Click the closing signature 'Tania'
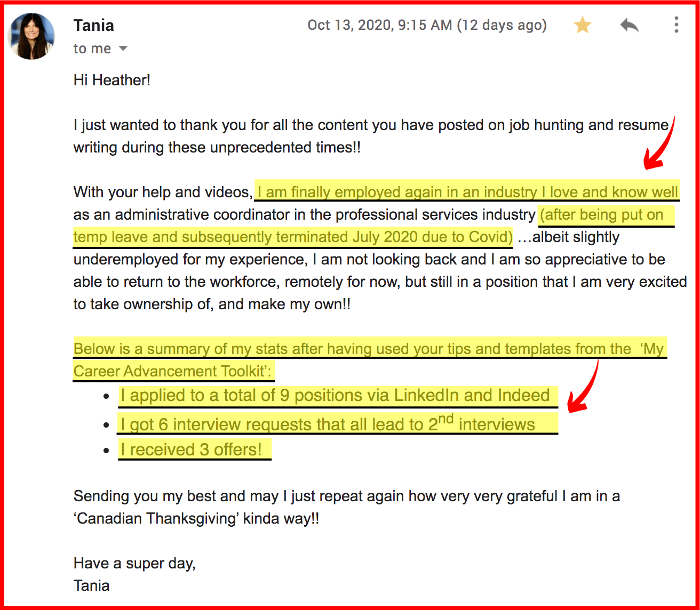This screenshot has height=610, width=700. click(x=91, y=585)
